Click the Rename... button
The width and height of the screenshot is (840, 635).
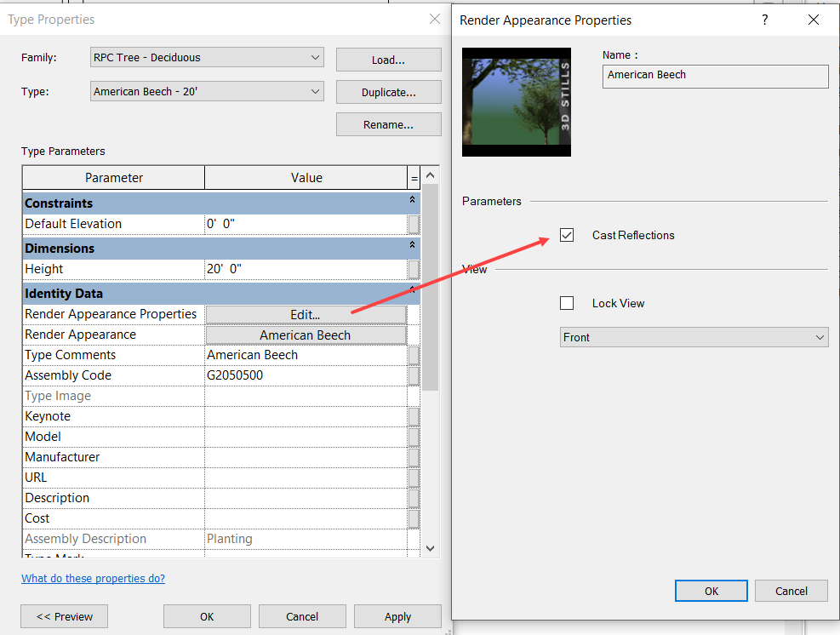pos(388,124)
